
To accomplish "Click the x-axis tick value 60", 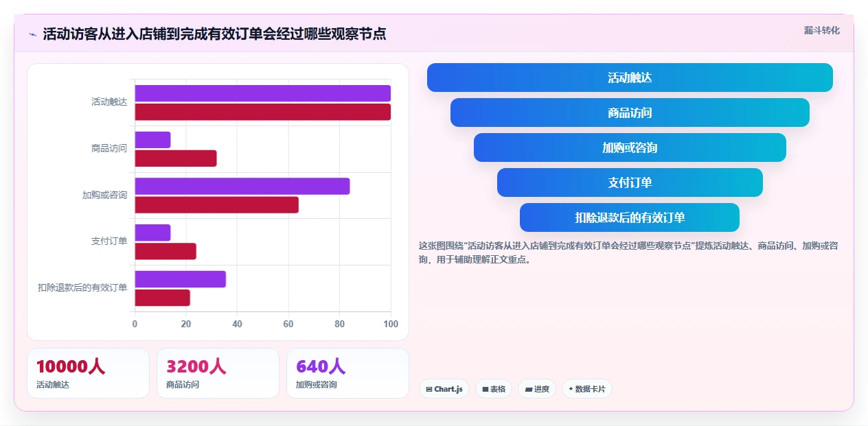I will click(288, 324).
